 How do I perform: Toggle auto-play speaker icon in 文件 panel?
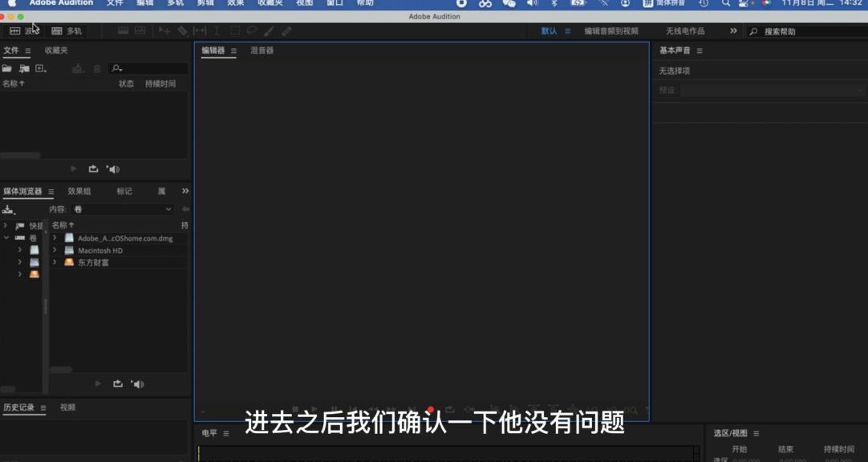coord(113,168)
